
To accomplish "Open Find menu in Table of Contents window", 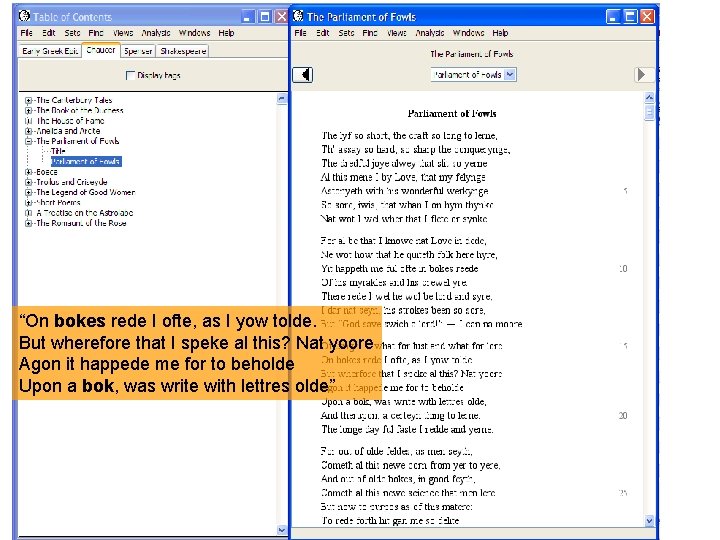I will coord(96,33).
